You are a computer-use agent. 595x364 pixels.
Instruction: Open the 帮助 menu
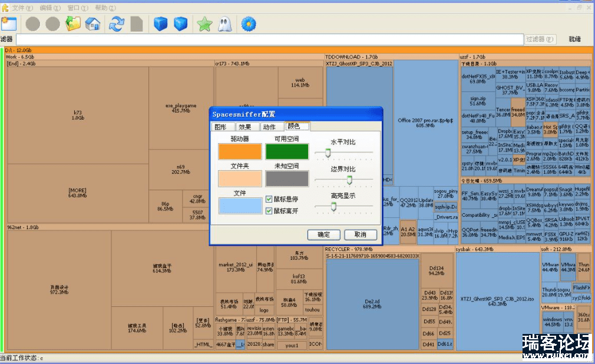(x=105, y=8)
